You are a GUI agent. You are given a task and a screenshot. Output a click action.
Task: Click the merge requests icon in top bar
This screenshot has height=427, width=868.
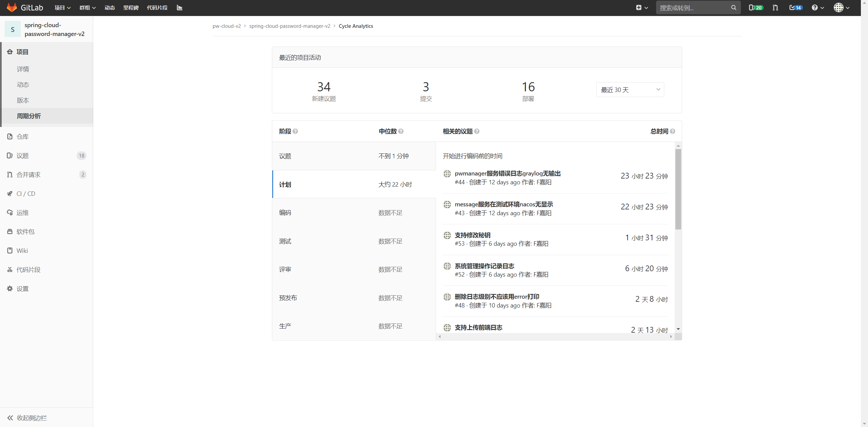pyautogui.click(x=775, y=7)
